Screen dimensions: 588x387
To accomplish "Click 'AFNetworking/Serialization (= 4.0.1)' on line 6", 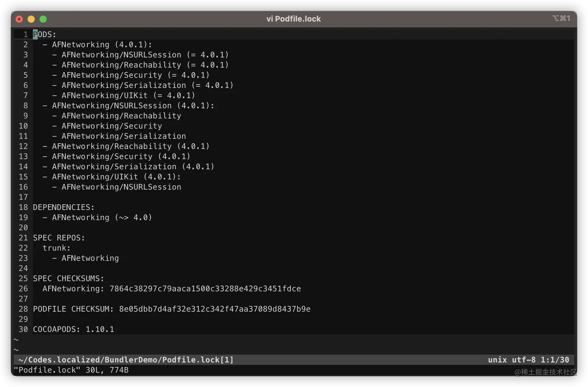I will pos(147,85).
